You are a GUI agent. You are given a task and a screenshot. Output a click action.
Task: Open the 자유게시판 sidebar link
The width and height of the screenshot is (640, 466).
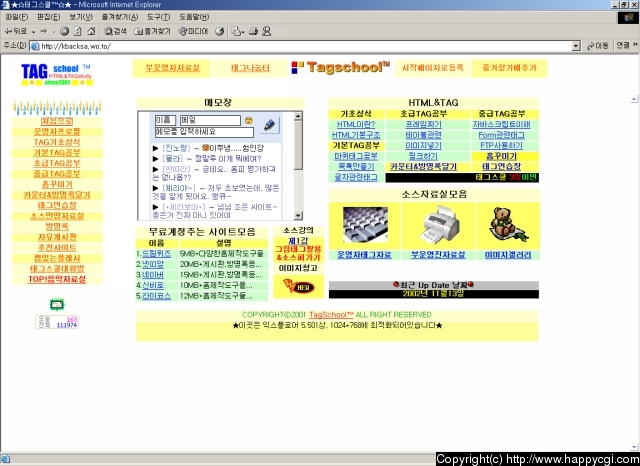point(57,237)
